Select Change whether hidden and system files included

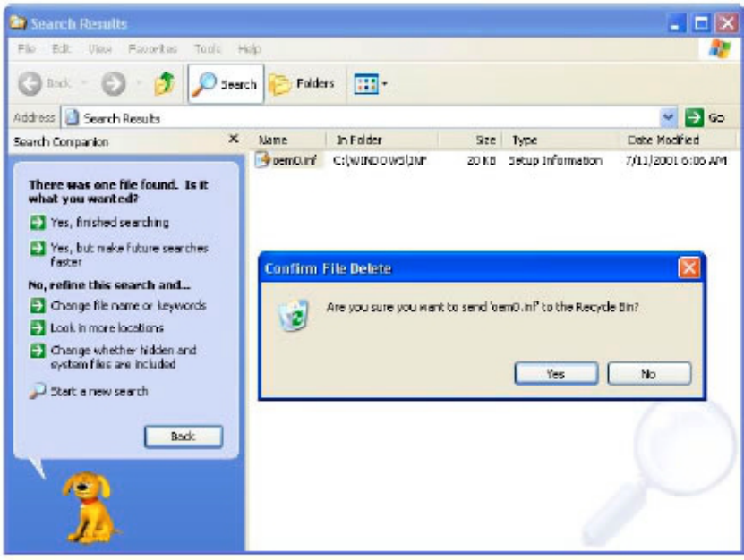[x=114, y=357]
